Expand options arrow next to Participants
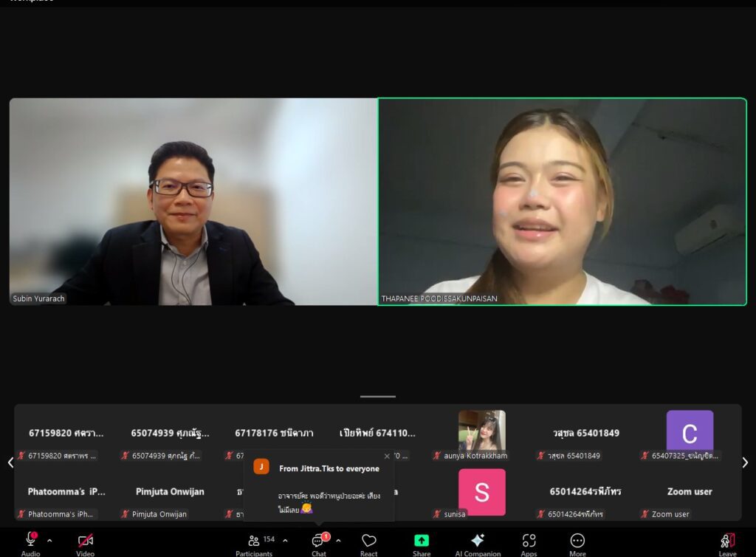Viewport: 756px width, 557px height. tap(286, 541)
